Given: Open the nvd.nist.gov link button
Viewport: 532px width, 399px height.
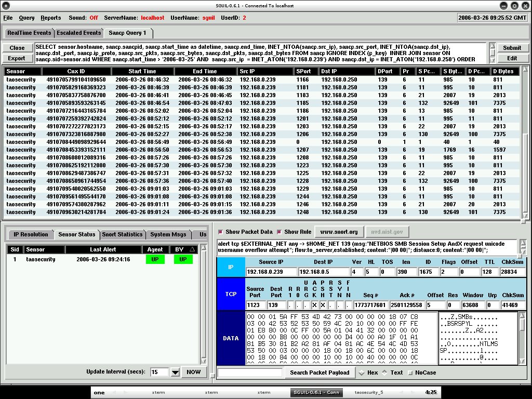Looking at the screenshot, I should click(387, 232).
